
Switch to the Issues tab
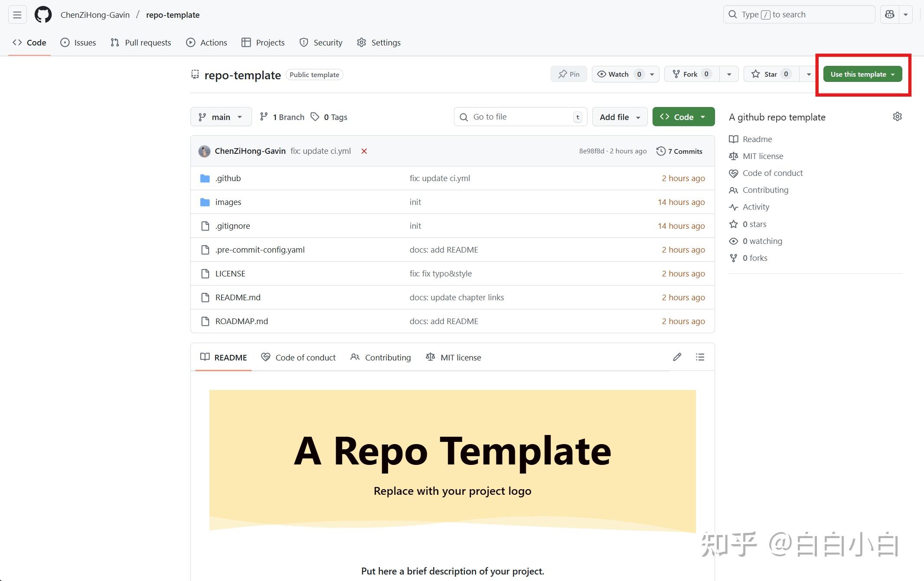pyautogui.click(x=78, y=42)
